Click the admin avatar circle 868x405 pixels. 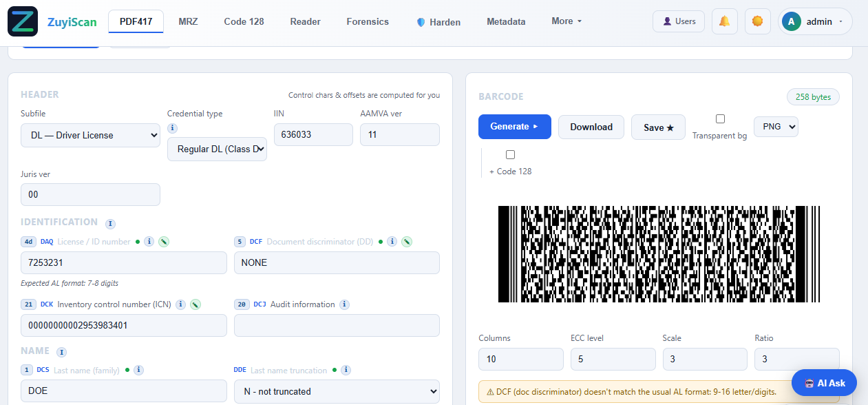pos(792,21)
